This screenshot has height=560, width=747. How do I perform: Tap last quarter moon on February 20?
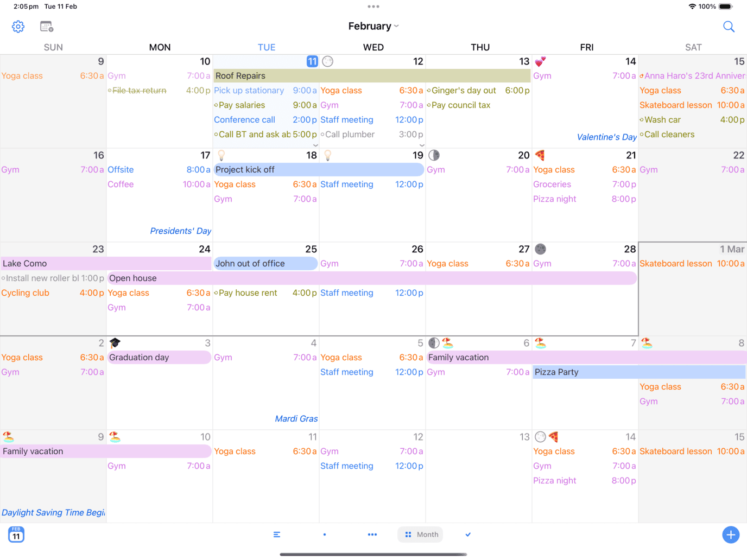tap(434, 155)
